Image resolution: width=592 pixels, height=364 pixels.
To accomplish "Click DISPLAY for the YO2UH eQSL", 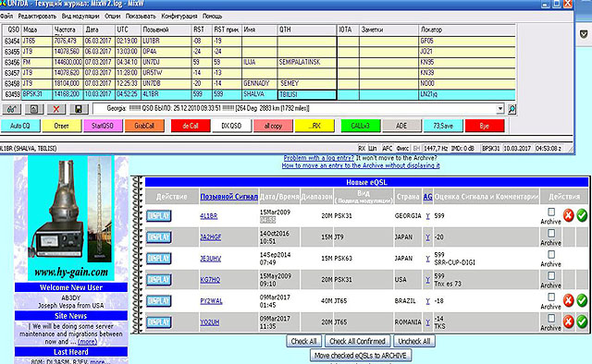I will (x=158, y=322).
